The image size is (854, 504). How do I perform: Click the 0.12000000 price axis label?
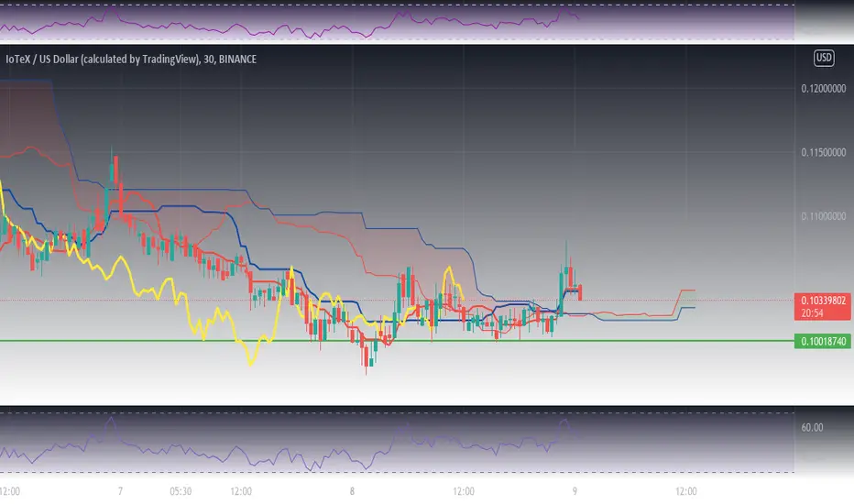pos(824,89)
